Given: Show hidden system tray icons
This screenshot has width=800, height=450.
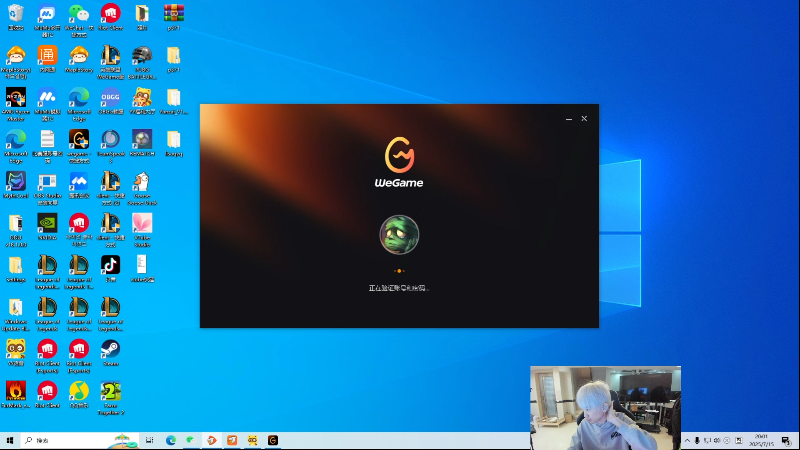Looking at the screenshot, I should 687,440.
